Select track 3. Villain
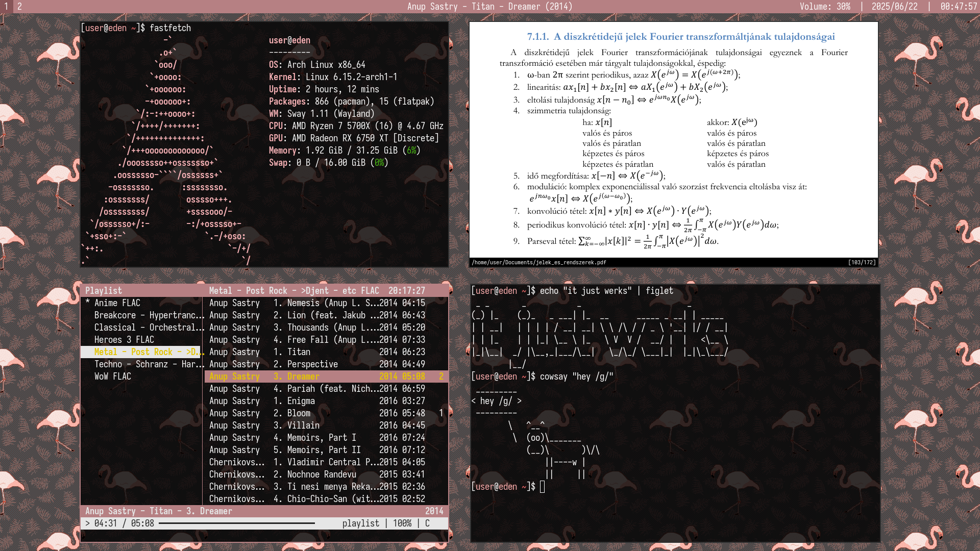Image resolution: width=980 pixels, height=551 pixels. point(327,425)
